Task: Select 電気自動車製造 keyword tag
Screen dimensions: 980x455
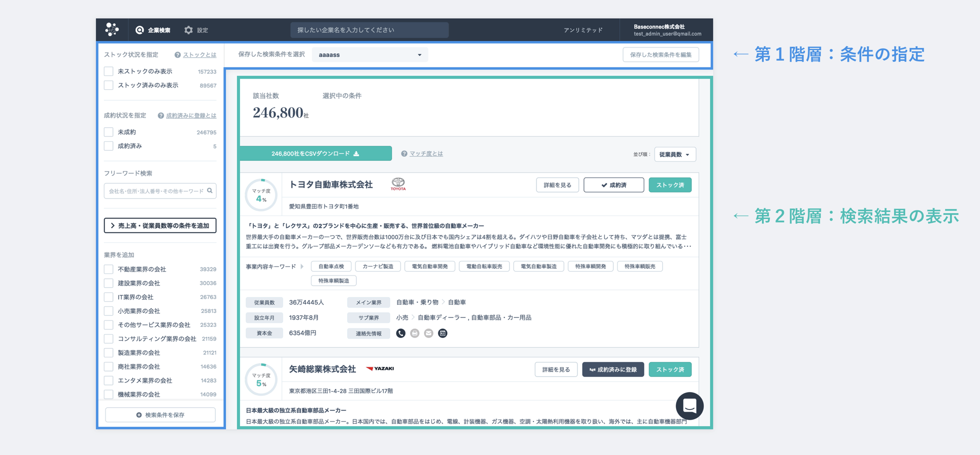Action: click(x=538, y=266)
